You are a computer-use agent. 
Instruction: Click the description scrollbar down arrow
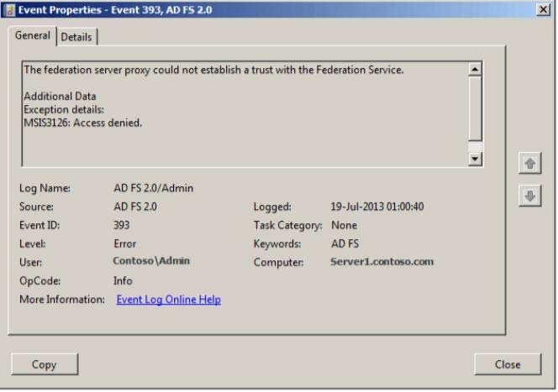tap(475, 159)
